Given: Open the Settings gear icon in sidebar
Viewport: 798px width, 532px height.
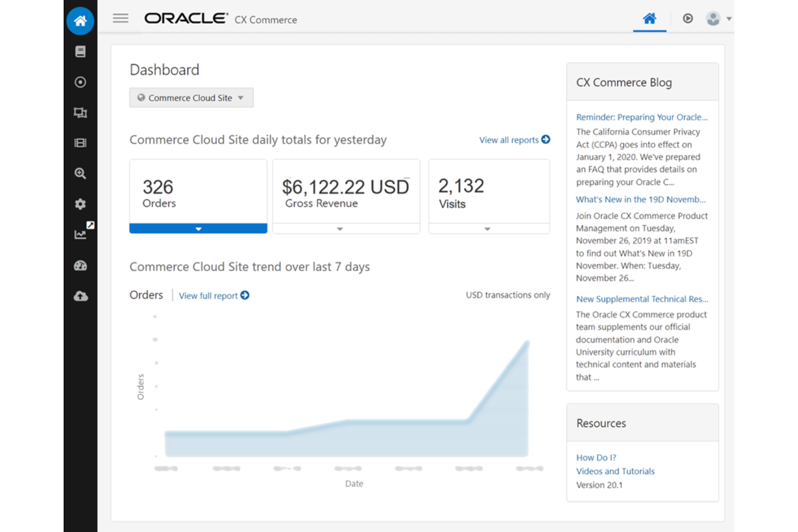Looking at the screenshot, I should 80,204.
